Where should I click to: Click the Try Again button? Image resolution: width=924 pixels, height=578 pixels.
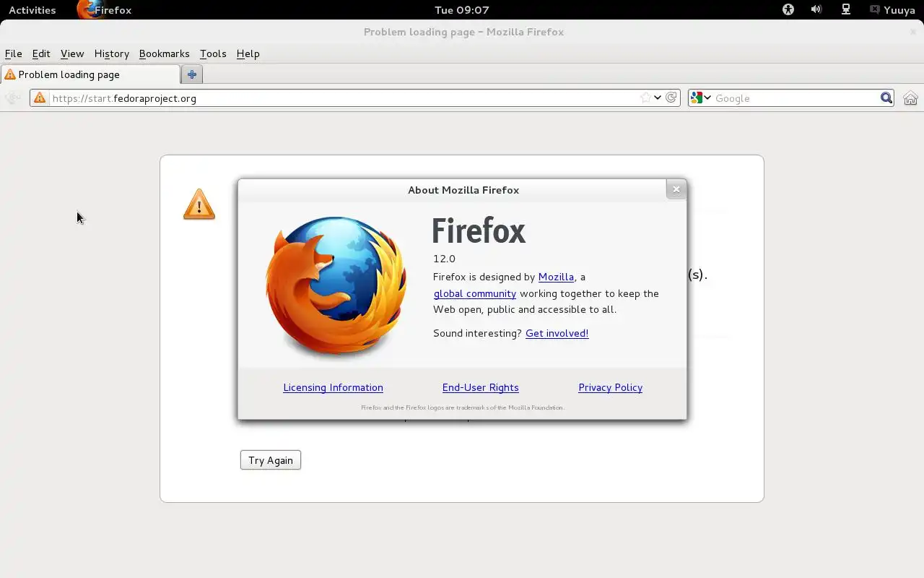point(271,460)
